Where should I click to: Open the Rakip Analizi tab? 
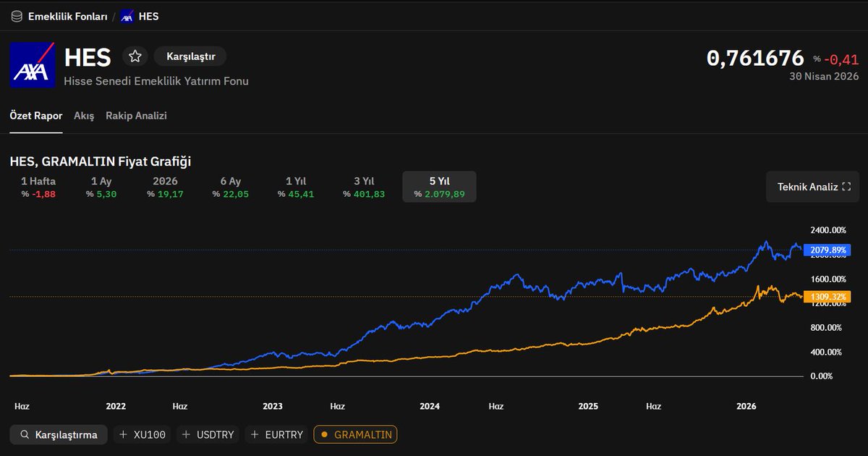pyautogui.click(x=136, y=116)
